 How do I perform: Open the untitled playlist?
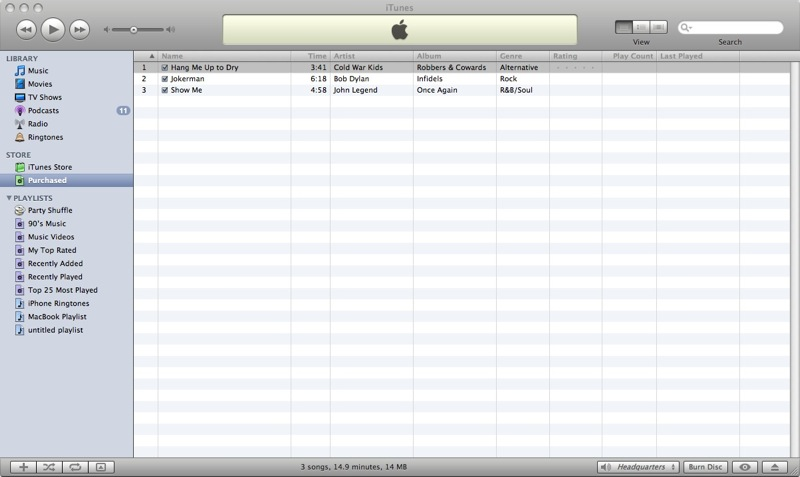[x=55, y=330]
